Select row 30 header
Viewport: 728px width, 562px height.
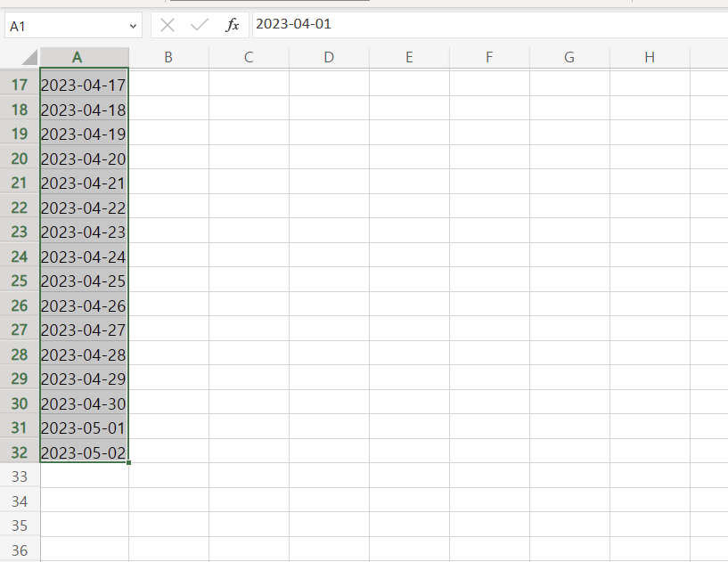coord(20,403)
